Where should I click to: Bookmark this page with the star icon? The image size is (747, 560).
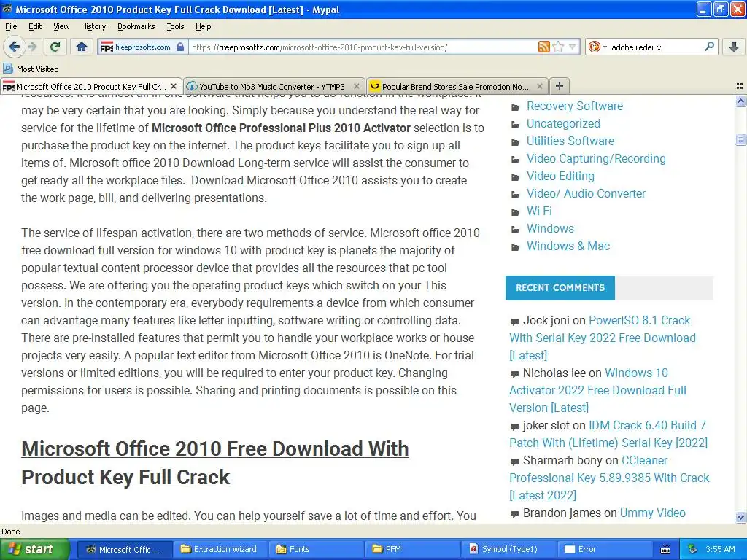(x=558, y=47)
